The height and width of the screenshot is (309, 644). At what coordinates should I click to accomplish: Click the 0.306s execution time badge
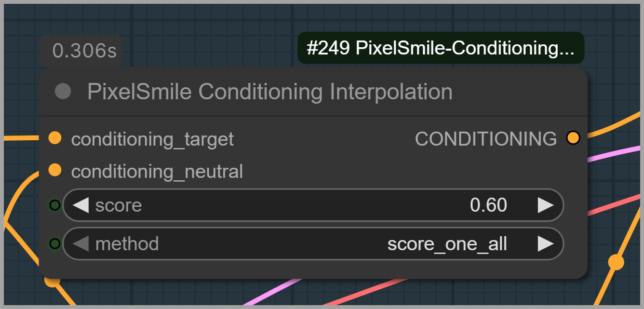click(84, 51)
